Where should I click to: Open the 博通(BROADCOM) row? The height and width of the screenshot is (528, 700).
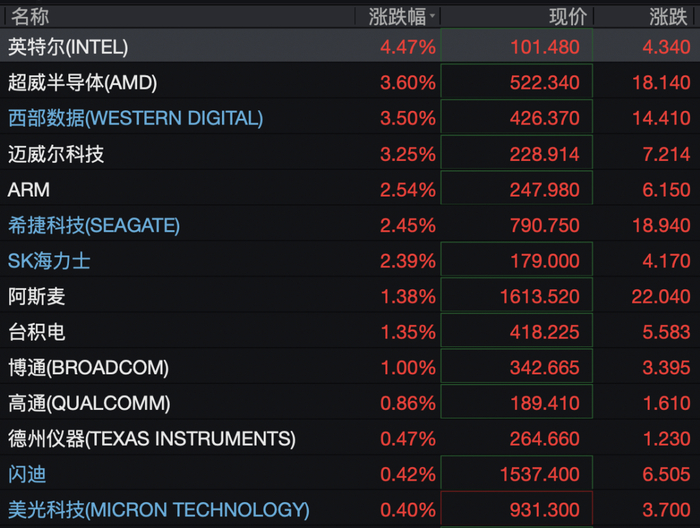pos(350,368)
